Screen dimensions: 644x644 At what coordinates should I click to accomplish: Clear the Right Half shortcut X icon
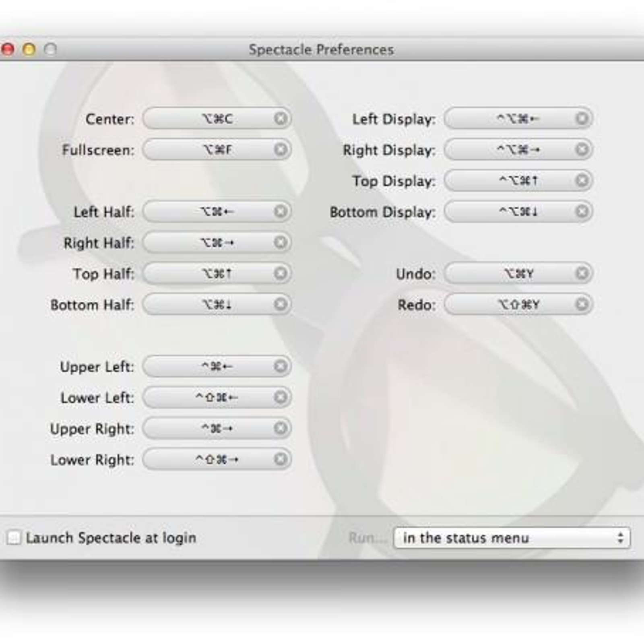pyautogui.click(x=281, y=242)
